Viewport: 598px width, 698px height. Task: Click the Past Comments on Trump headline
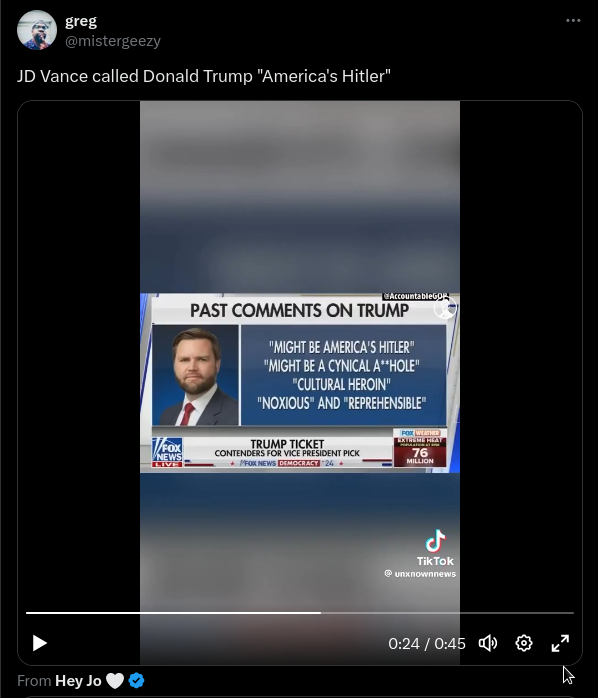pyautogui.click(x=299, y=310)
